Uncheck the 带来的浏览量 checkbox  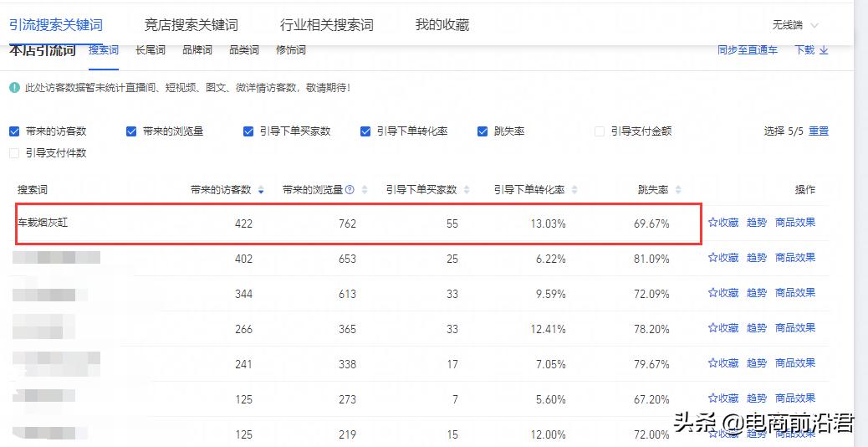point(131,131)
